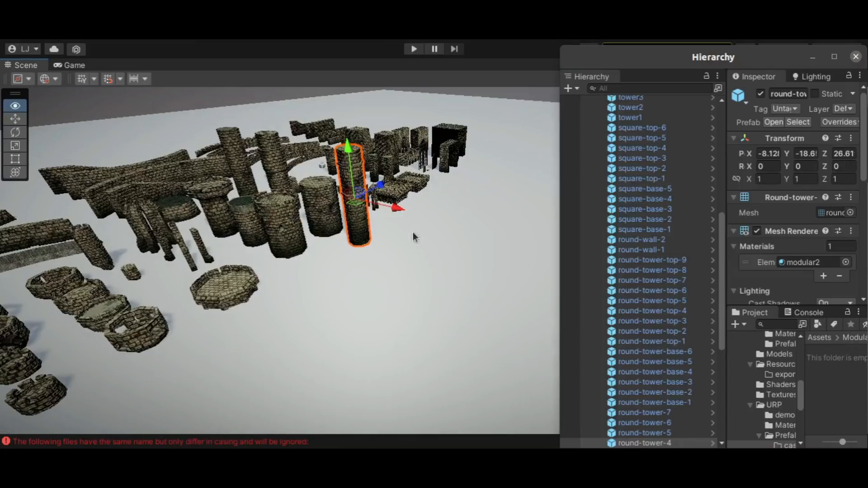
Task: Select the View tool eye icon
Action: [15, 106]
